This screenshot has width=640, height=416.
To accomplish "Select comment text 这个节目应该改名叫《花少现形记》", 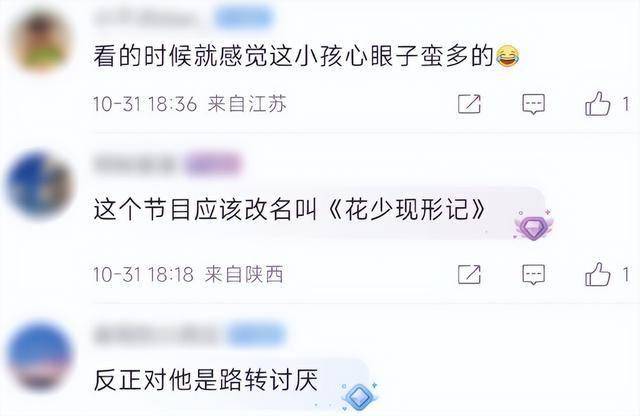I will [290, 210].
